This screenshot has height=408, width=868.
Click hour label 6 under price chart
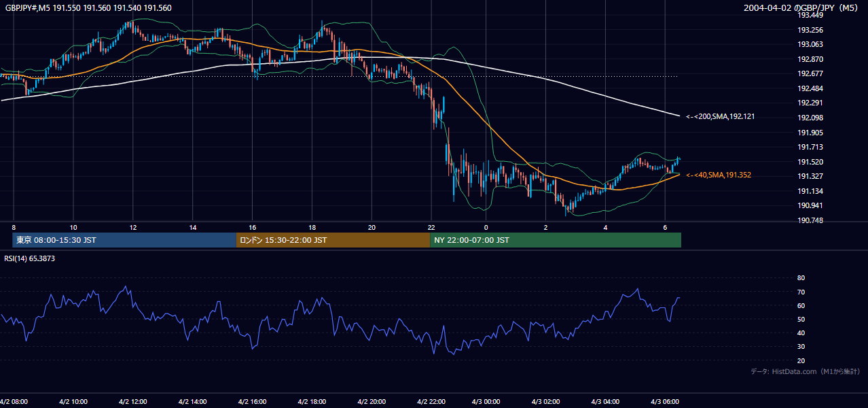pyautogui.click(x=665, y=226)
